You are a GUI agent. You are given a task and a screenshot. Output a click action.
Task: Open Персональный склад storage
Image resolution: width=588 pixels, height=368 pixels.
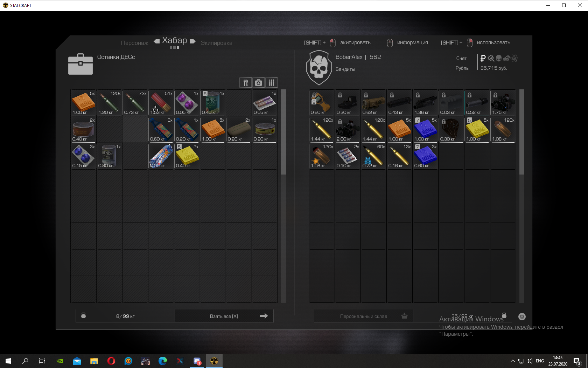click(364, 316)
